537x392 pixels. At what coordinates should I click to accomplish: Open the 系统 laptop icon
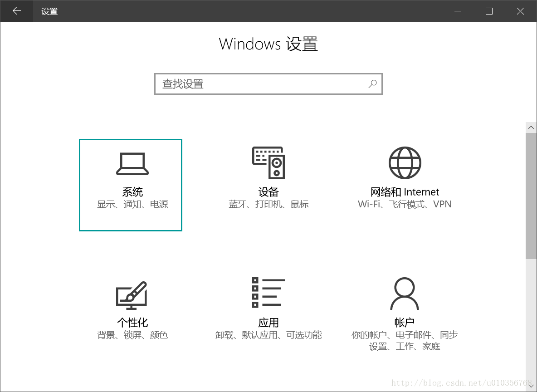[132, 164]
